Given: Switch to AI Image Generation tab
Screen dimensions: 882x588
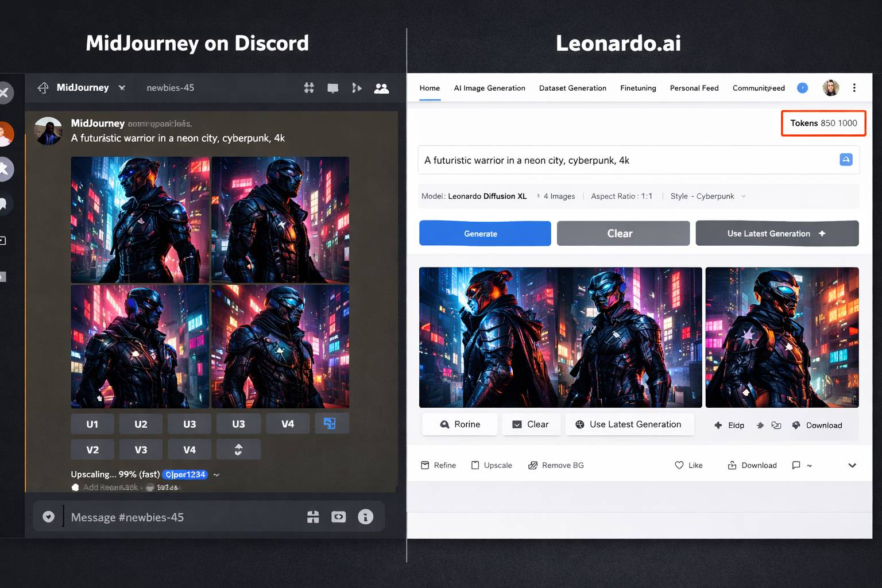Looking at the screenshot, I should (x=489, y=88).
